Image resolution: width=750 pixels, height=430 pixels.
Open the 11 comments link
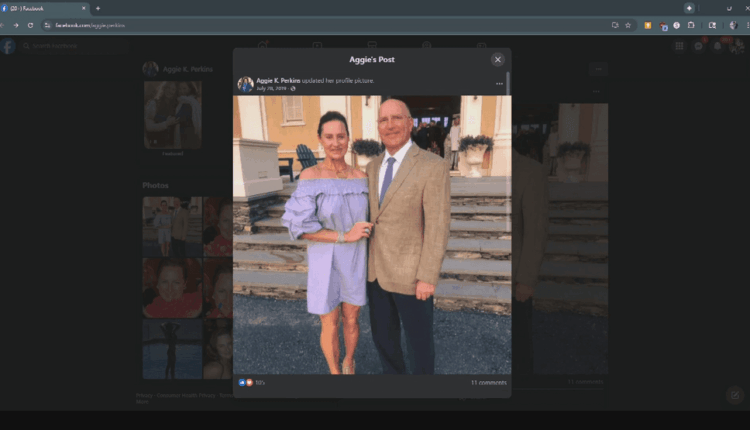(x=488, y=382)
